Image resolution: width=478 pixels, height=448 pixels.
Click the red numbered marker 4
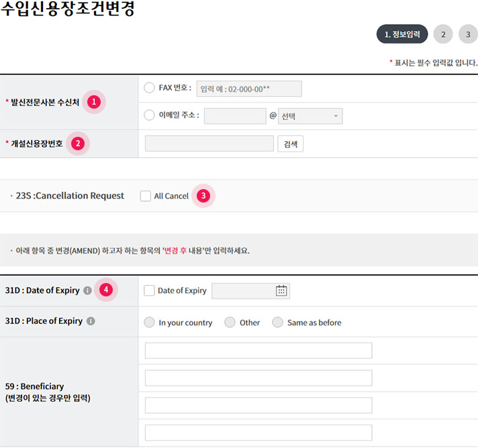[105, 290]
